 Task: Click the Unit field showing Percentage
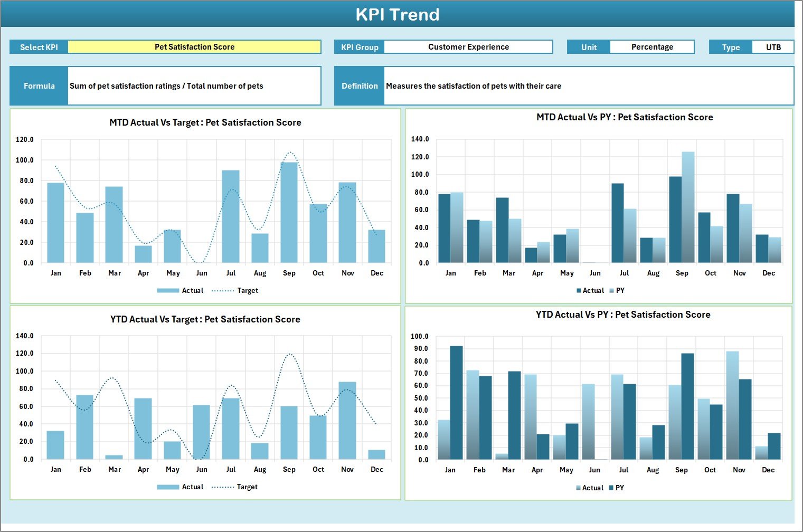pos(652,46)
